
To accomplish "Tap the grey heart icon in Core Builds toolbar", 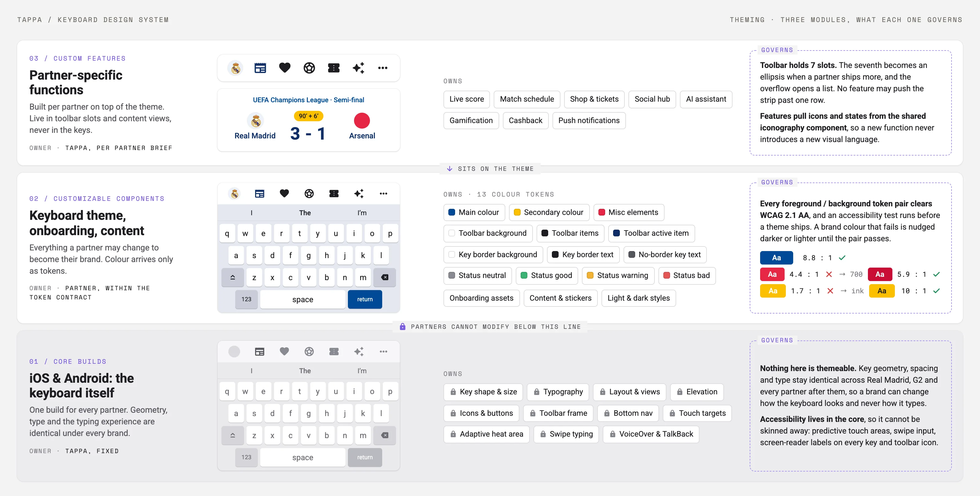I will coord(284,351).
